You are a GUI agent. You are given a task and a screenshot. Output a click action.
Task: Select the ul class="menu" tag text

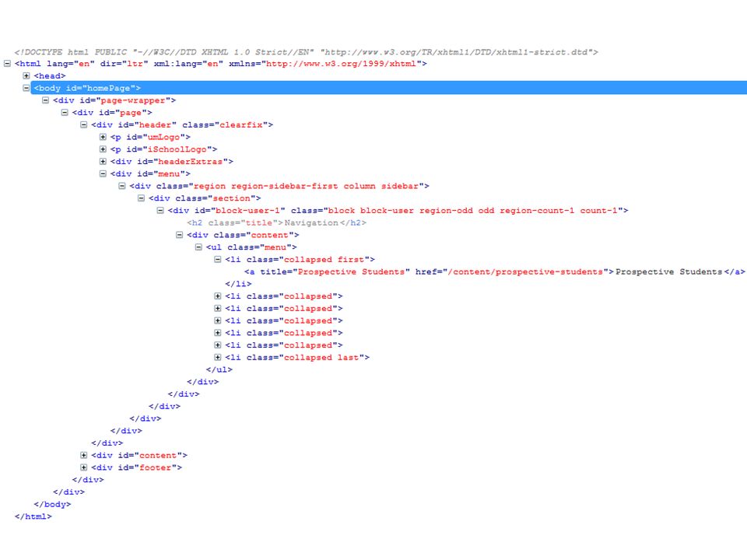[x=251, y=247]
